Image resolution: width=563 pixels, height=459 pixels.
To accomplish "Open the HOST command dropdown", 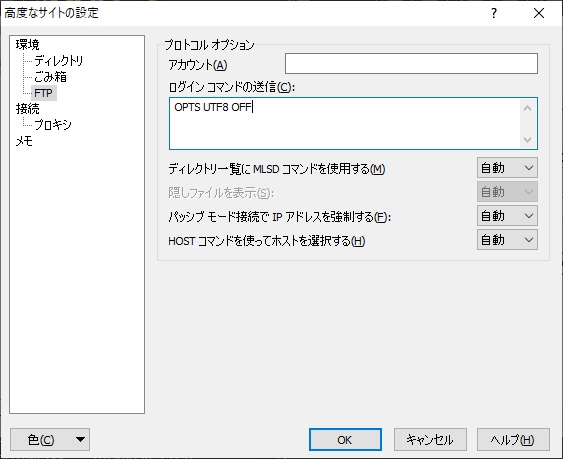I will 507,240.
